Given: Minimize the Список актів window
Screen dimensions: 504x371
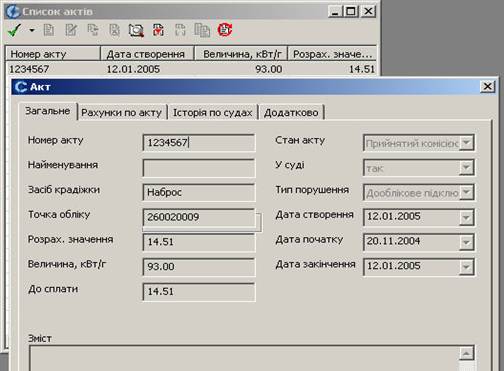Looking at the screenshot, I should [335, 11].
